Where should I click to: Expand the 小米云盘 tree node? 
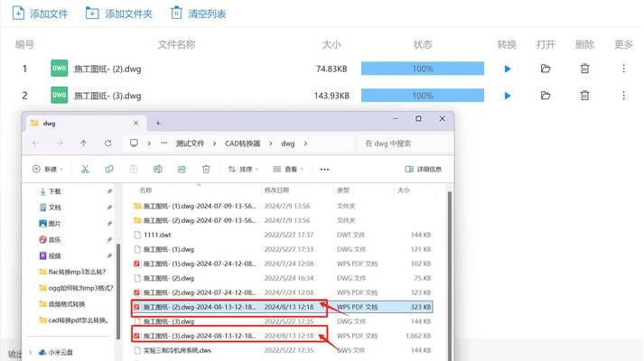31,352
